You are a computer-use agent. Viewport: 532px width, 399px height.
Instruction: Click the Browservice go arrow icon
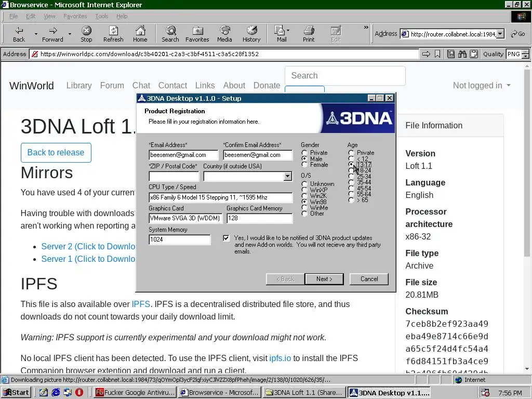pyautogui.click(x=426, y=54)
